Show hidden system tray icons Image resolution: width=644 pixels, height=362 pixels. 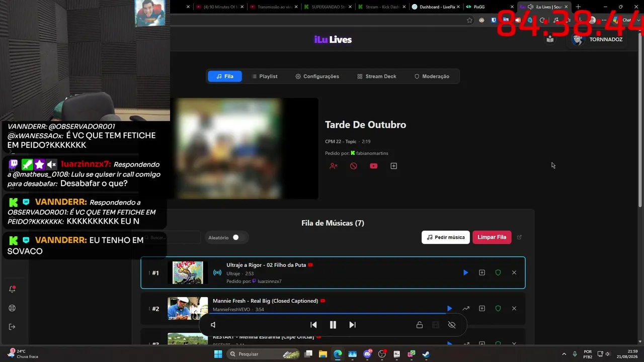(x=563, y=354)
